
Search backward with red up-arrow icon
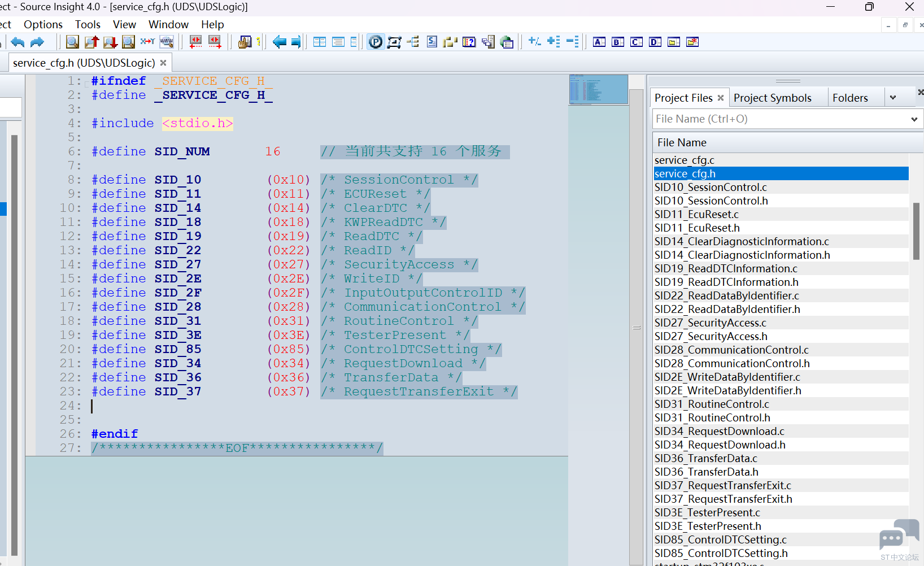(91, 42)
